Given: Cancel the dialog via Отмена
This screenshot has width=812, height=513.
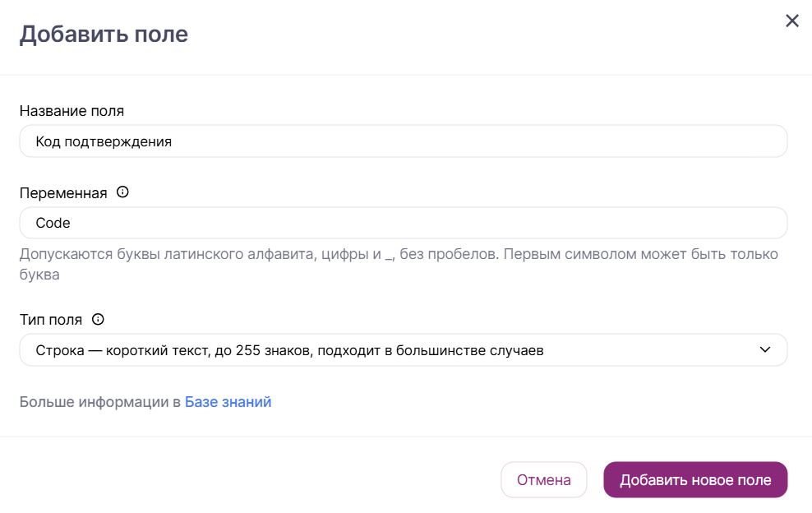Looking at the screenshot, I should click(543, 479).
